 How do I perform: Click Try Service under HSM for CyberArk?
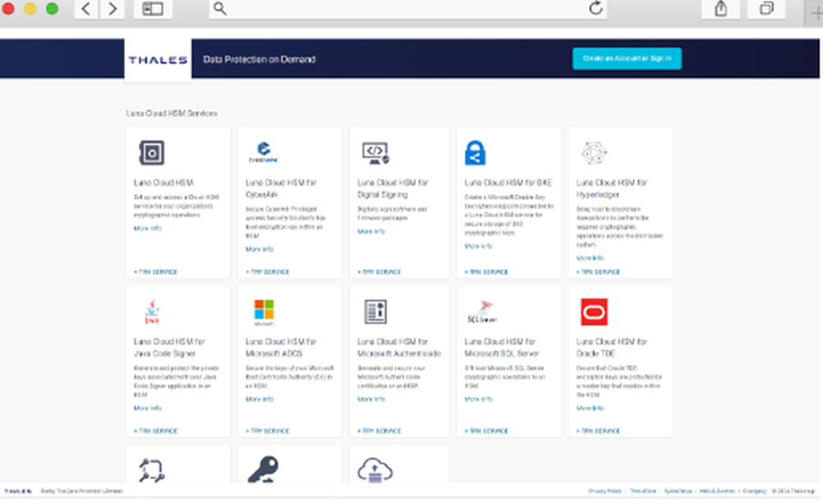click(x=267, y=272)
